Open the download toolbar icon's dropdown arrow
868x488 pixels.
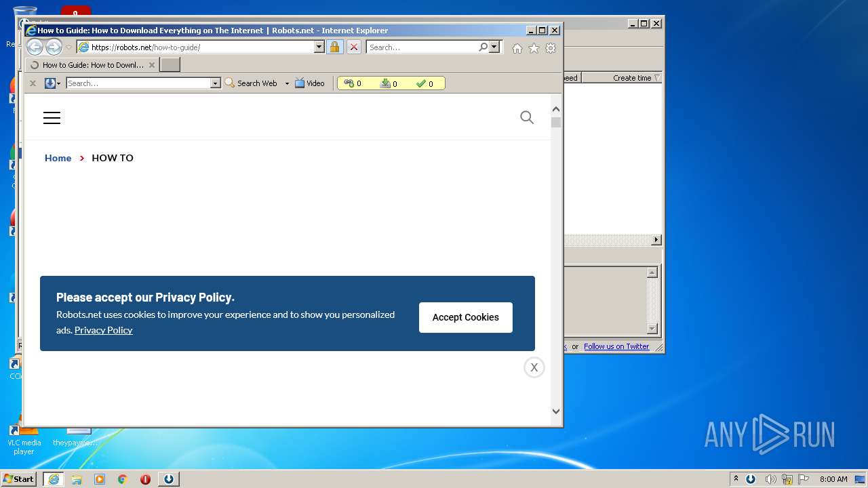(x=59, y=83)
